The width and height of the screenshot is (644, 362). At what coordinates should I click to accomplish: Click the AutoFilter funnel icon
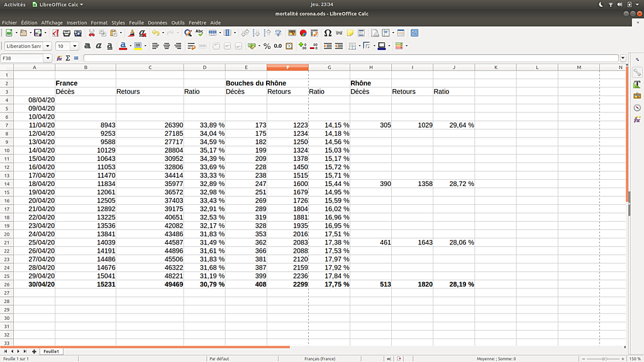(x=278, y=33)
